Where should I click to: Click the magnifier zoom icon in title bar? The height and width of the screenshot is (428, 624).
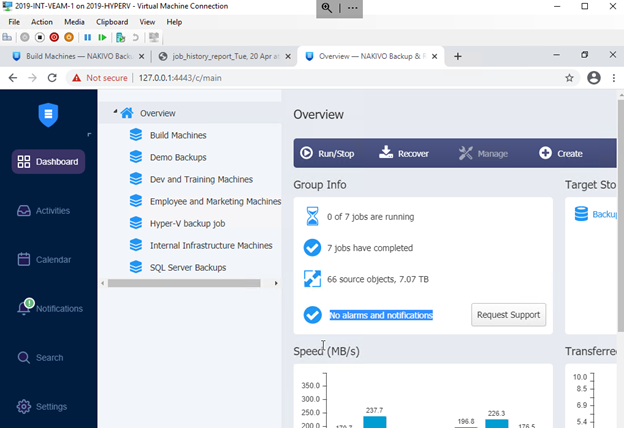(327, 8)
